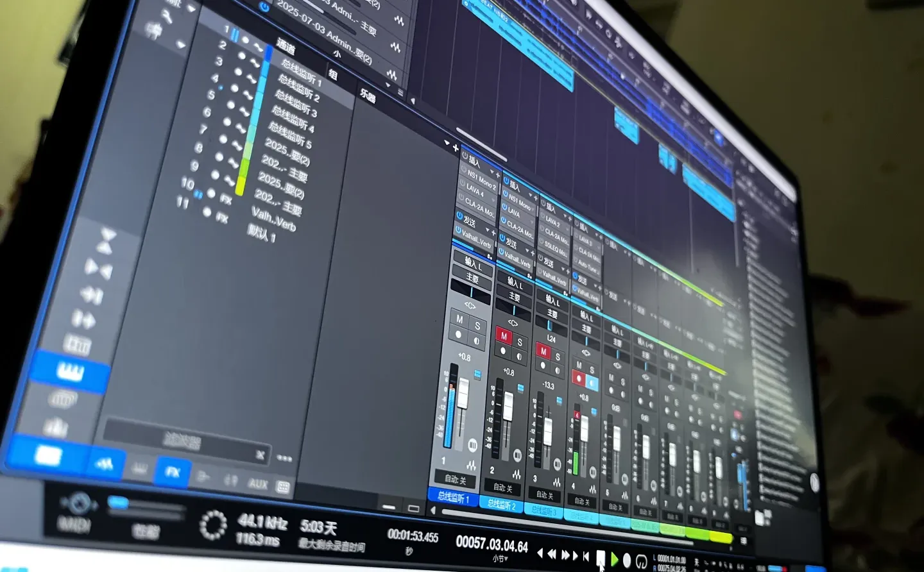Toggle mute on mixer channel 1
The image size is (924, 572).
pos(459,319)
